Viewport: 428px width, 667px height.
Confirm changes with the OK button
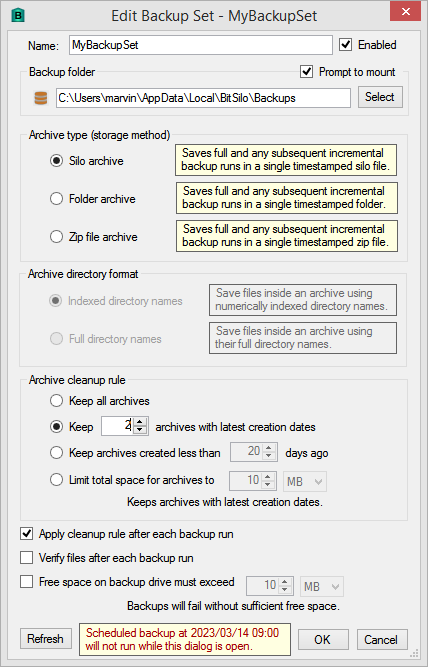point(323,640)
